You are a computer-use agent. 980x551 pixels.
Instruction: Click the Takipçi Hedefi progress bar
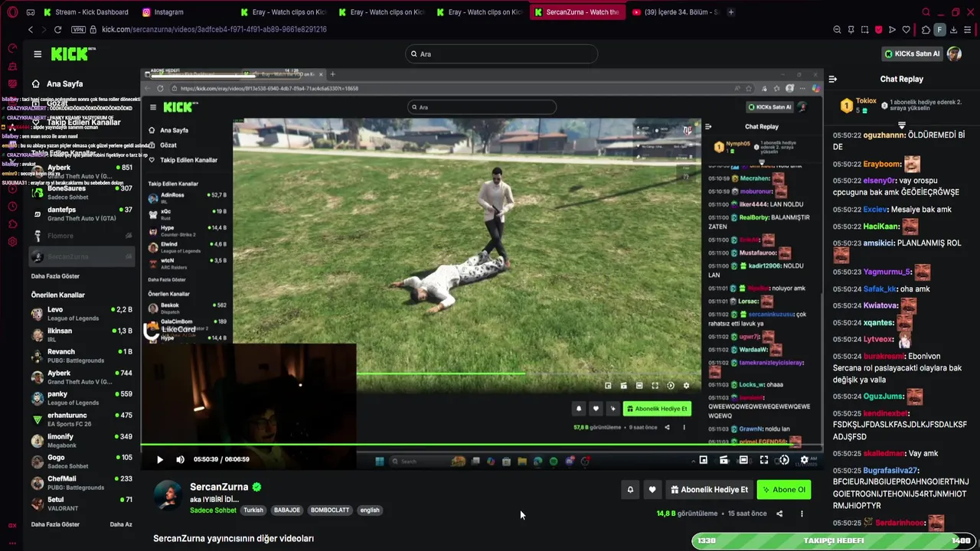point(834,540)
